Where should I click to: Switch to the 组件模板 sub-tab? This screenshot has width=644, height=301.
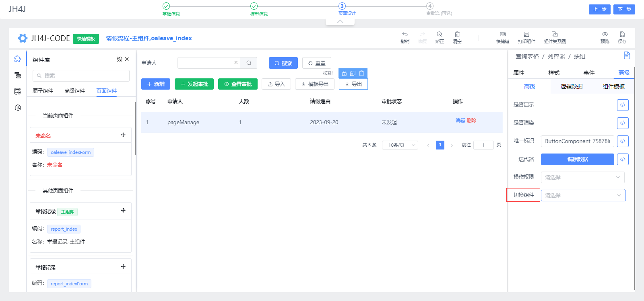point(613,86)
